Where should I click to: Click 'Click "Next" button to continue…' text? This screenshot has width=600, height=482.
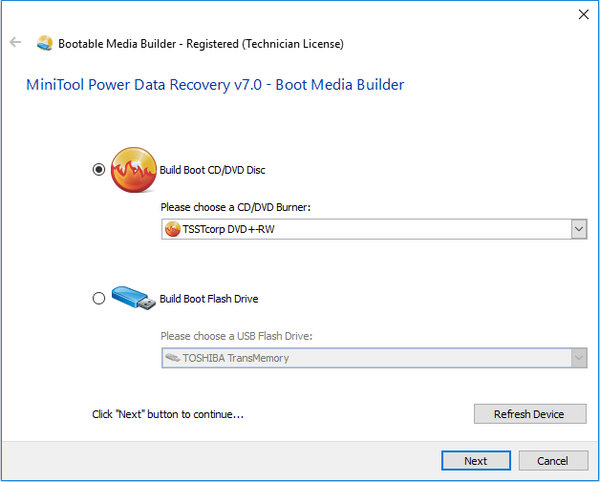pos(168,414)
